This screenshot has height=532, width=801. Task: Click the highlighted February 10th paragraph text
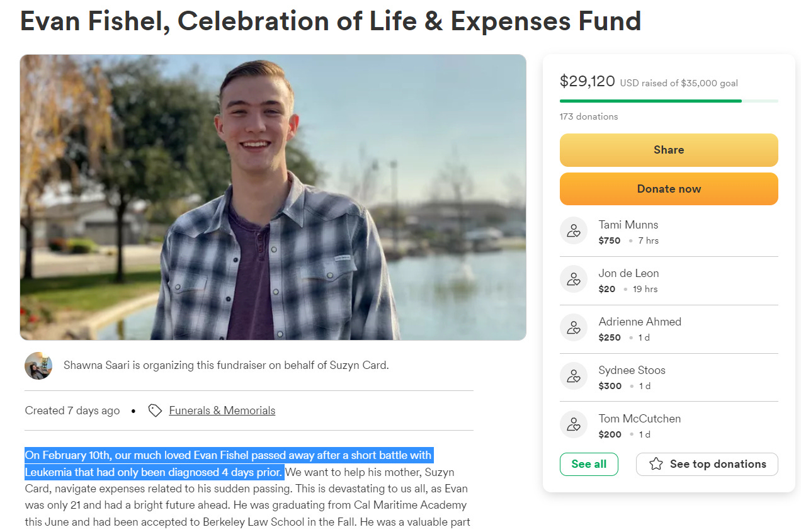229,463
